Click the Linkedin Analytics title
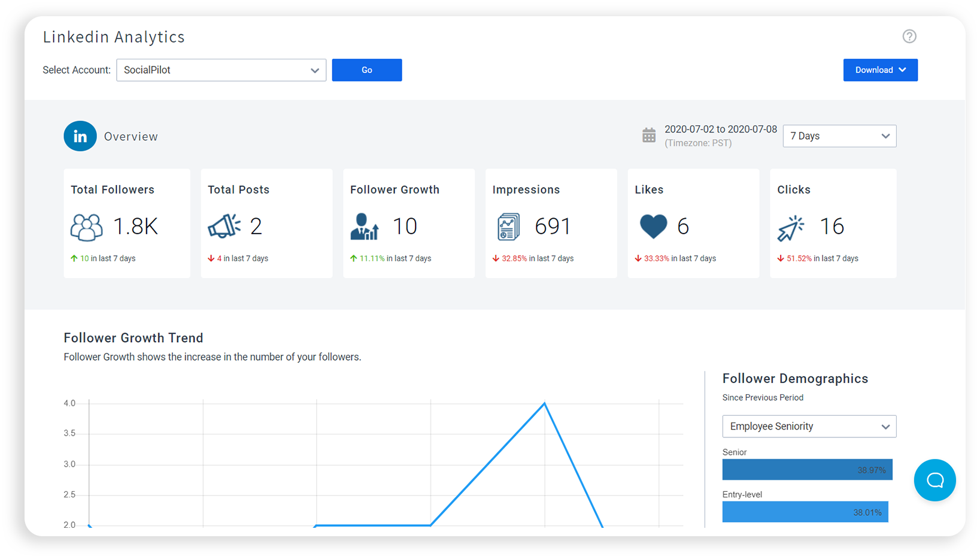980x559 pixels. coord(114,37)
